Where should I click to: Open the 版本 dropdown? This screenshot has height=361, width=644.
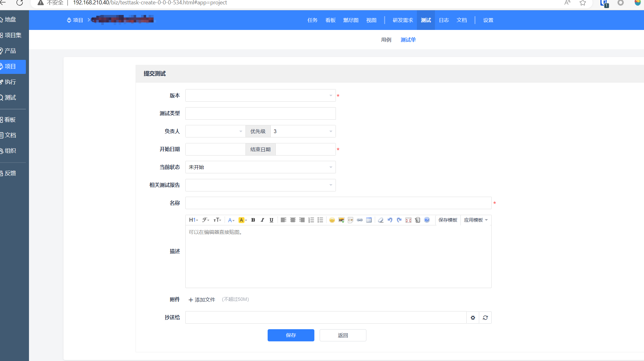260,95
